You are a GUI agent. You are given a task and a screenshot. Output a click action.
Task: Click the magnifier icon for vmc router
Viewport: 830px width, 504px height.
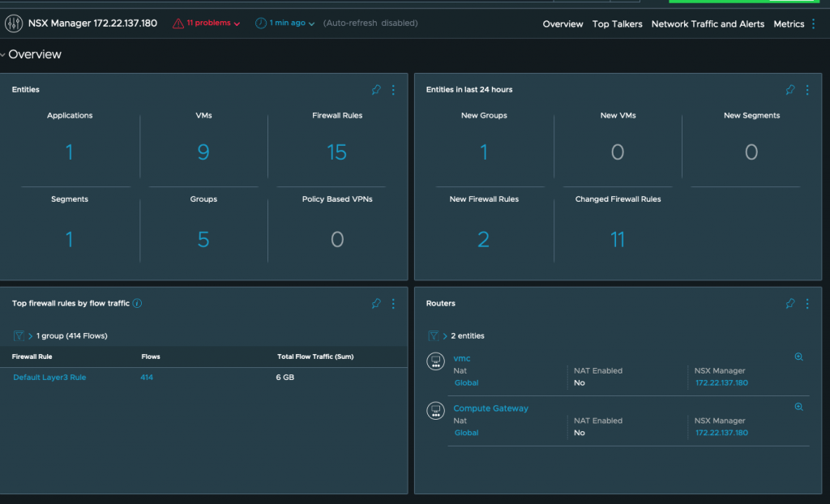(798, 357)
